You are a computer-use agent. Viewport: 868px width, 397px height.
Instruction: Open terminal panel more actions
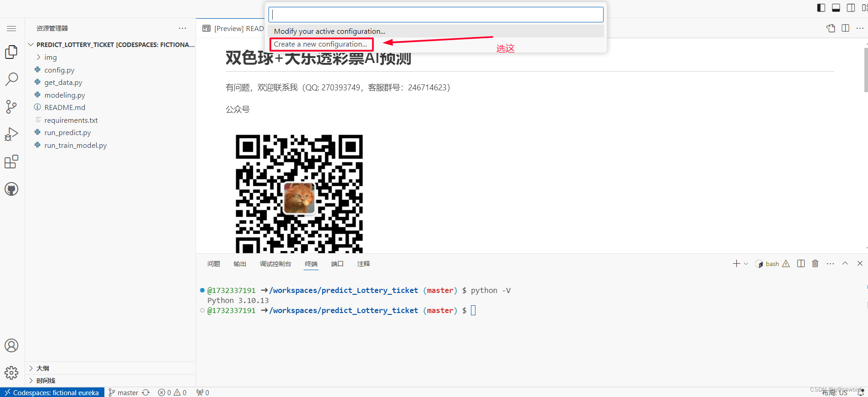coord(830,264)
